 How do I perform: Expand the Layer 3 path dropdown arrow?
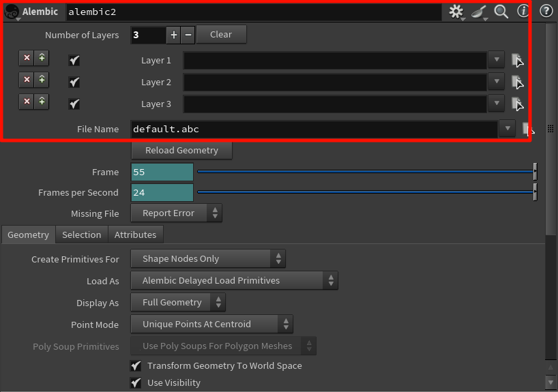(497, 104)
